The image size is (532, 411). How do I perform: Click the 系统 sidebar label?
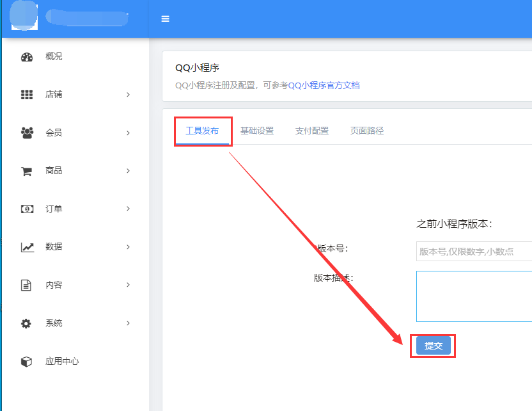[54, 323]
